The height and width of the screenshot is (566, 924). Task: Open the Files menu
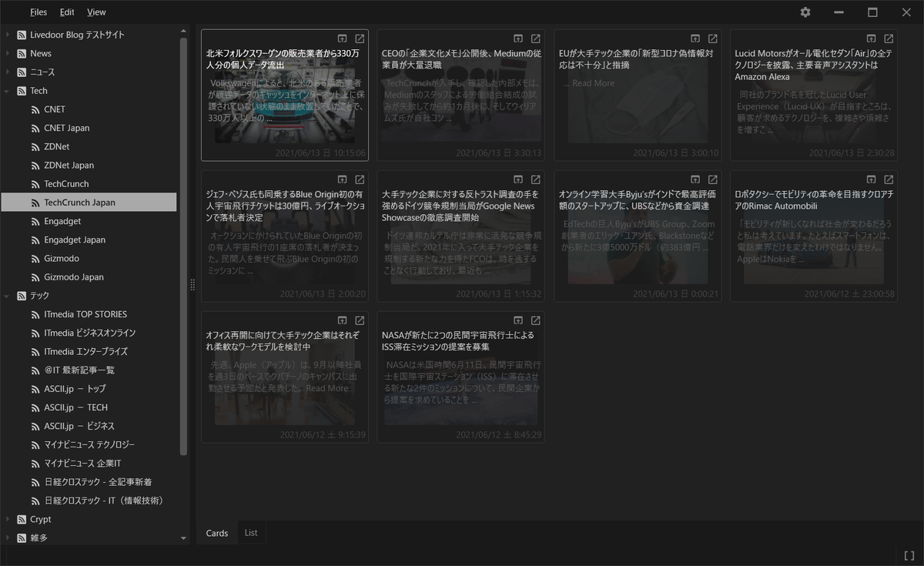38,12
